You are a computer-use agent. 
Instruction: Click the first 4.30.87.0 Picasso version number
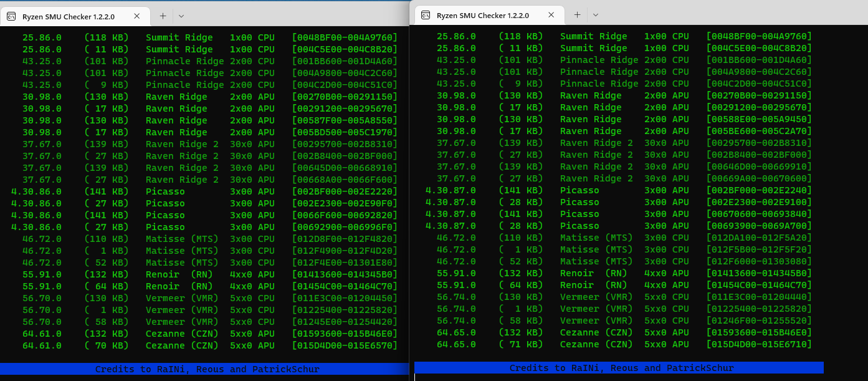point(451,190)
